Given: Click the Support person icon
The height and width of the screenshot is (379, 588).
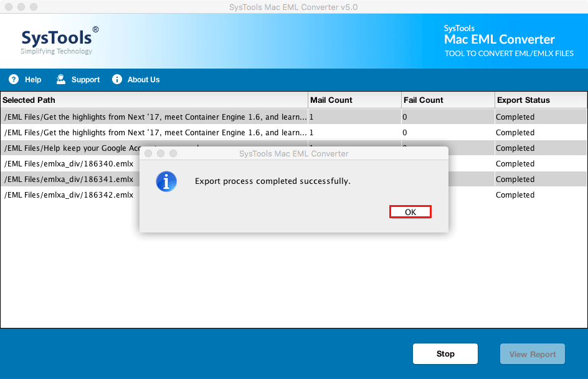Looking at the screenshot, I should click(61, 79).
